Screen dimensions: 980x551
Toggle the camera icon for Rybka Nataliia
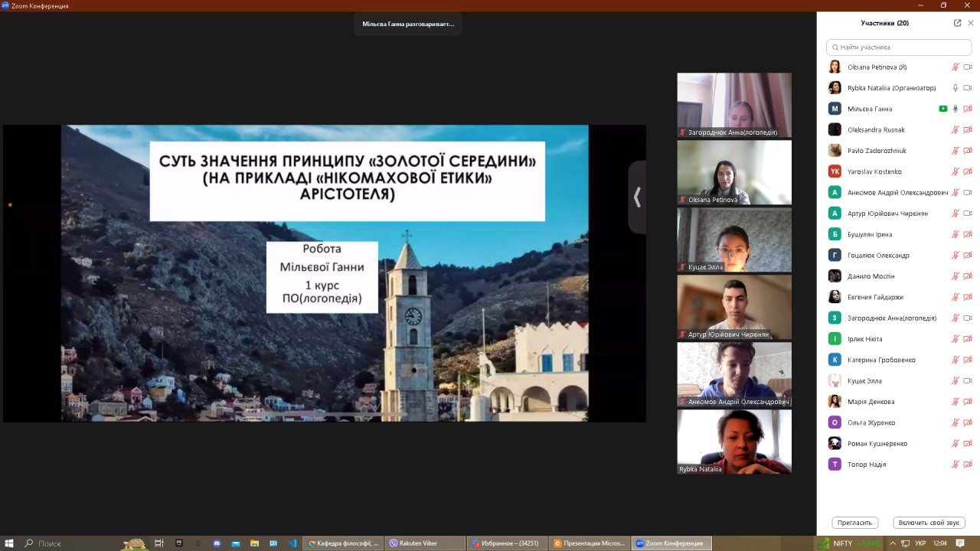coord(968,88)
